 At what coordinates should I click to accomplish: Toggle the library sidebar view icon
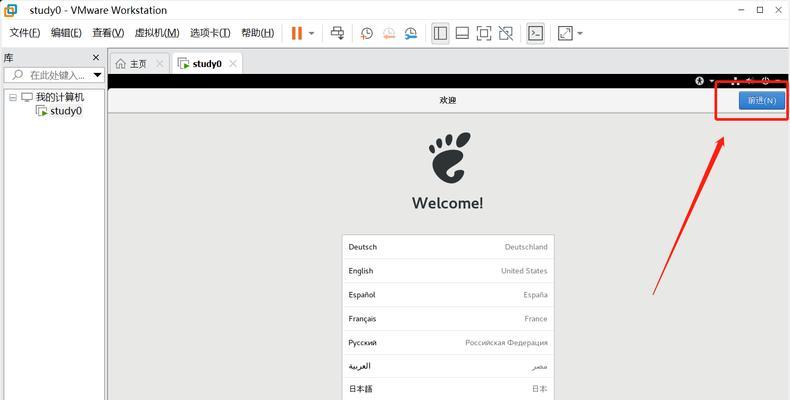(x=440, y=33)
